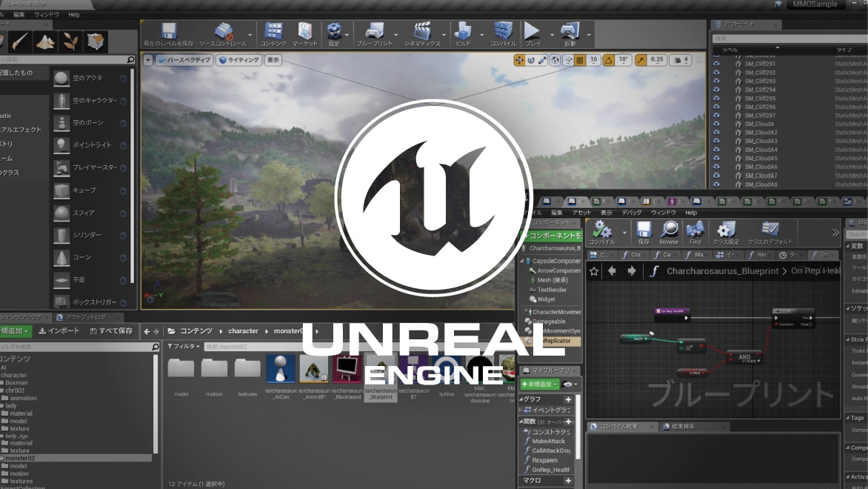This screenshot has height=489, width=868.
Task: Click the save current level toolbar icon
Action: coord(169,33)
